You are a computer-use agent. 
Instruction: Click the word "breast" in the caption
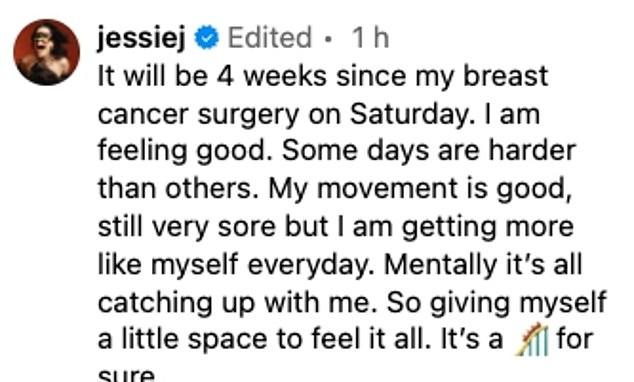click(505, 76)
